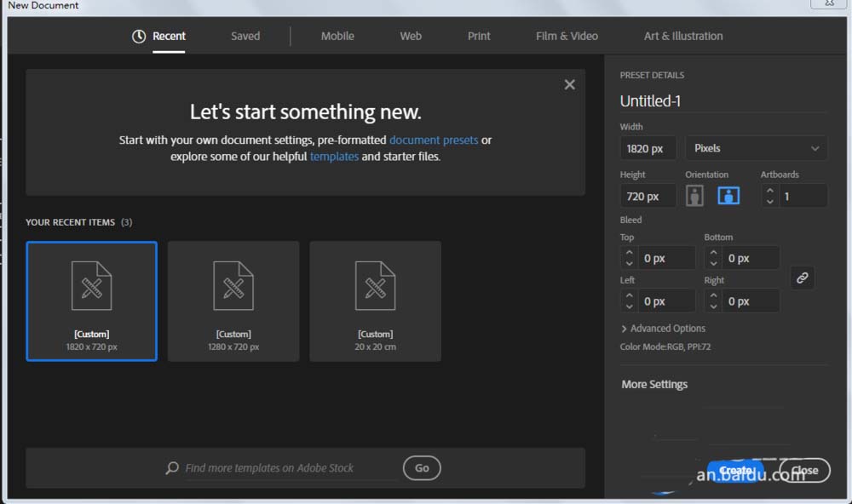Click the document icon of the 1280 x 720 preset

tap(233, 286)
